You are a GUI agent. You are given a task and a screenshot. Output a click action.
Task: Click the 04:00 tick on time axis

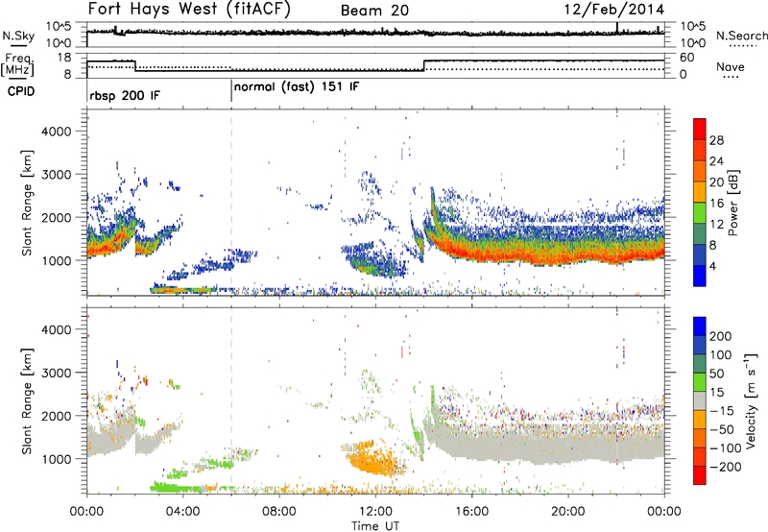[182, 510]
